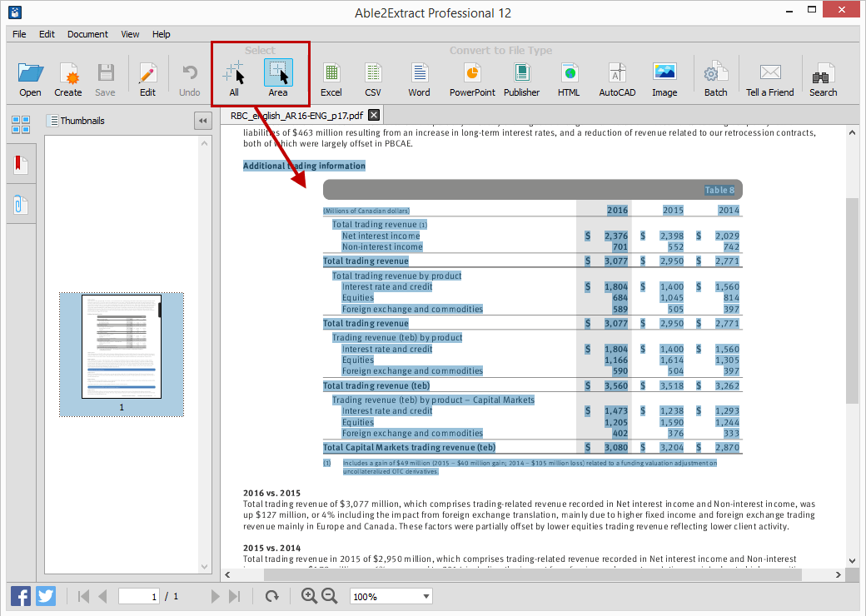This screenshot has height=616, width=866.
Task: Click the 'Net interest income' row label
Action: tap(381, 236)
